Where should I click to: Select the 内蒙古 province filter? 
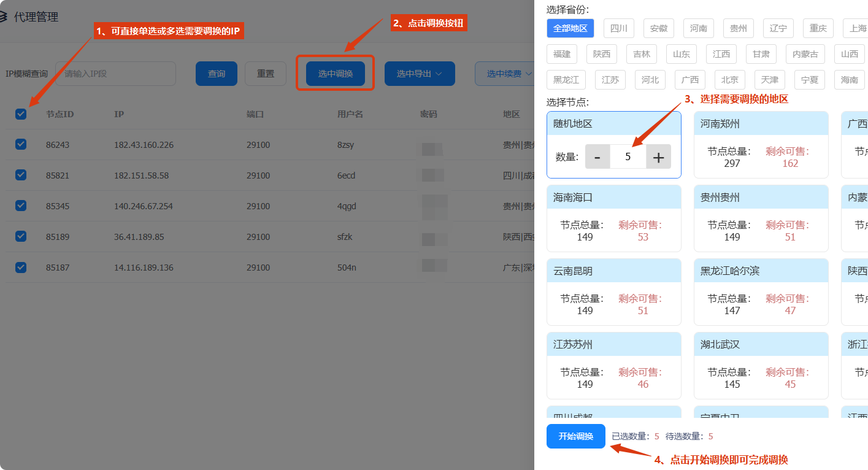(x=805, y=54)
